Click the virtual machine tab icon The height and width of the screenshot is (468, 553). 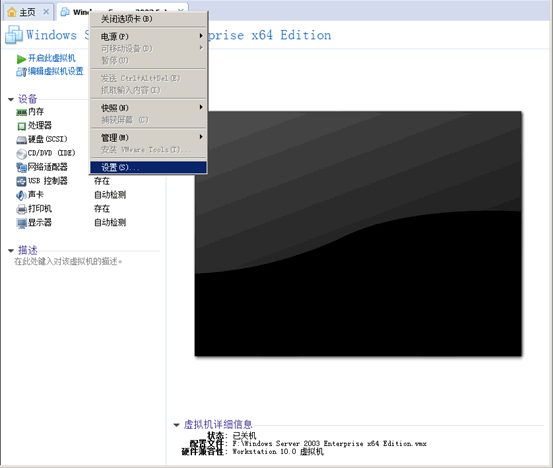coord(65,12)
